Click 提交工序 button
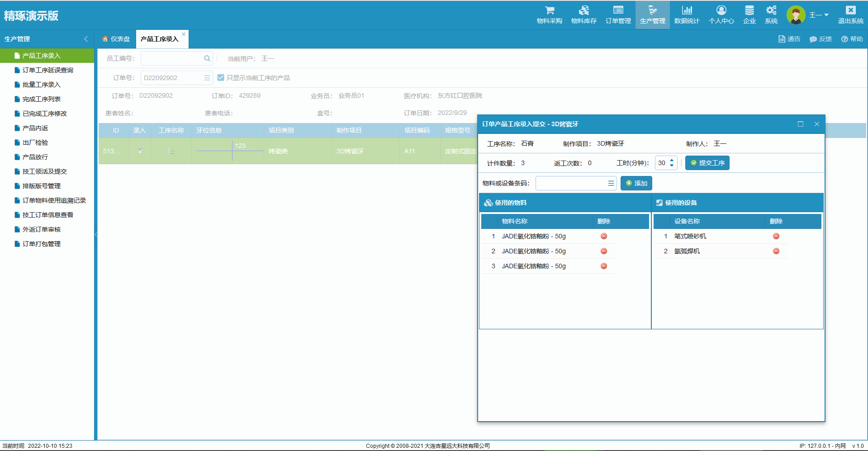868x451 pixels. pyautogui.click(x=707, y=163)
